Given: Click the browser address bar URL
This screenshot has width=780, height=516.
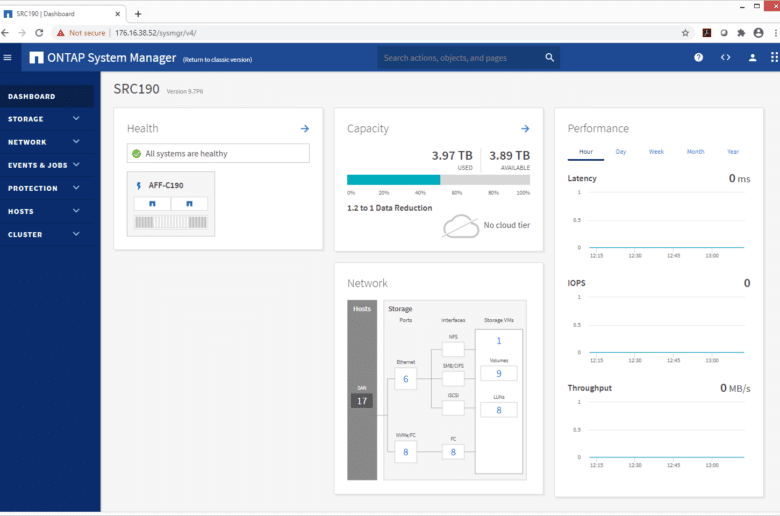Looking at the screenshot, I should click(156, 33).
